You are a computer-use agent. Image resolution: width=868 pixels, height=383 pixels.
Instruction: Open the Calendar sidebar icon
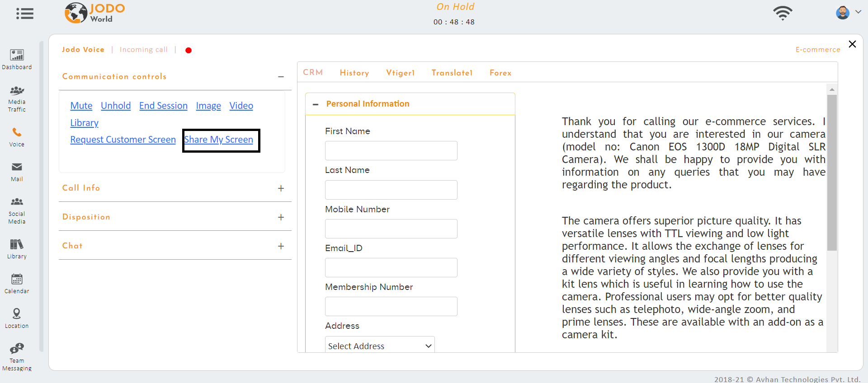(17, 284)
